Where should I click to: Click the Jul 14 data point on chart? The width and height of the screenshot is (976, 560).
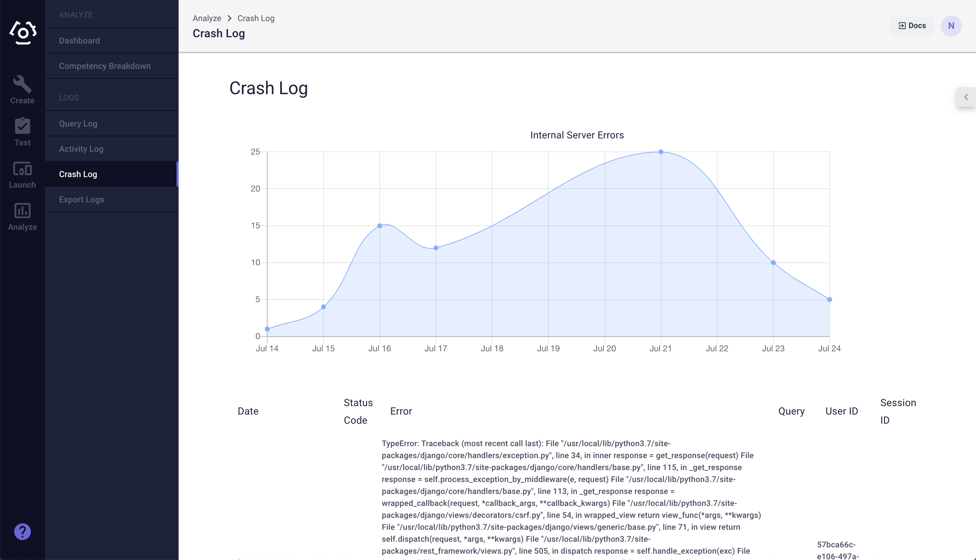pos(267,329)
